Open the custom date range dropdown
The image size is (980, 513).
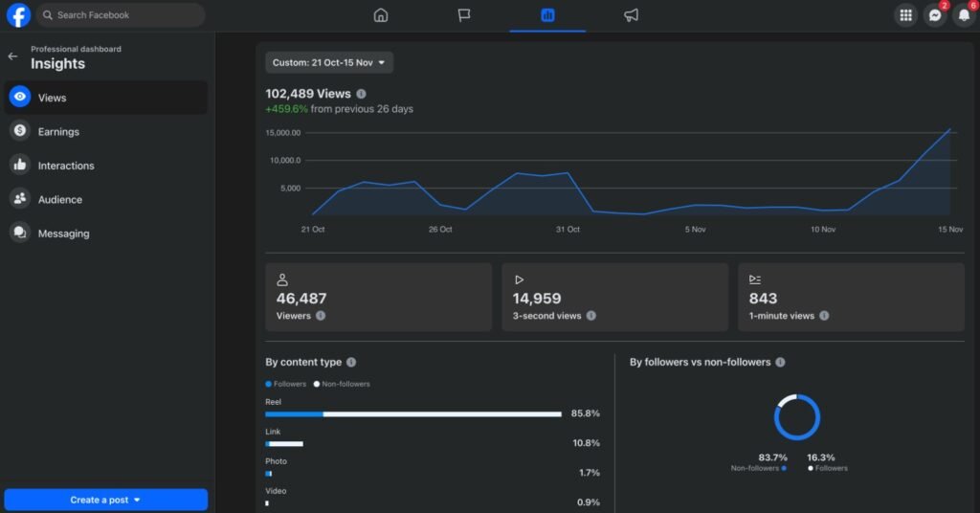coord(329,62)
